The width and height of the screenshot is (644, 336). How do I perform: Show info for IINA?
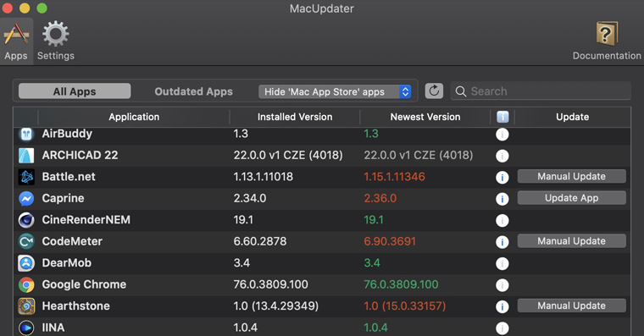502,328
